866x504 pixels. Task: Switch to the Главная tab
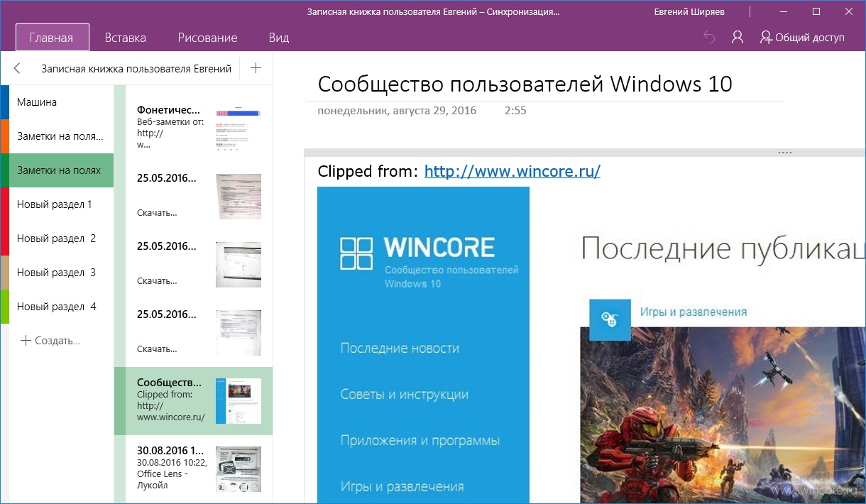(52, 38)
